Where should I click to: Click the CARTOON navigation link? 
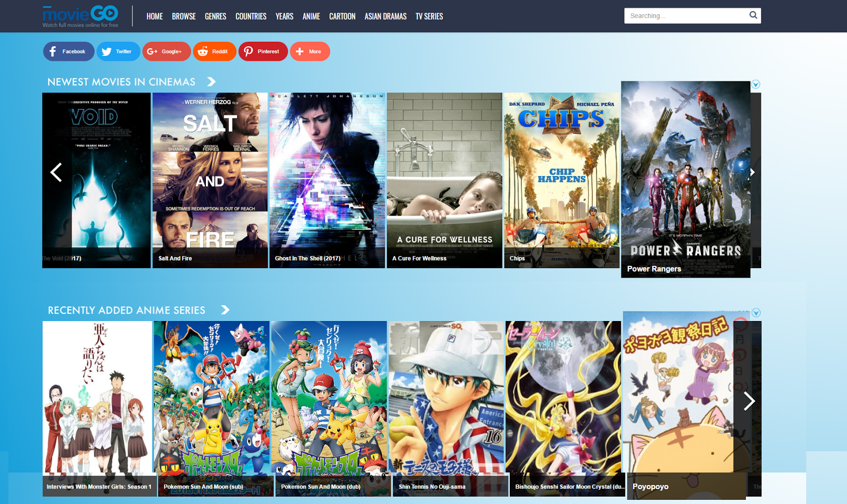tap(342, 16)
